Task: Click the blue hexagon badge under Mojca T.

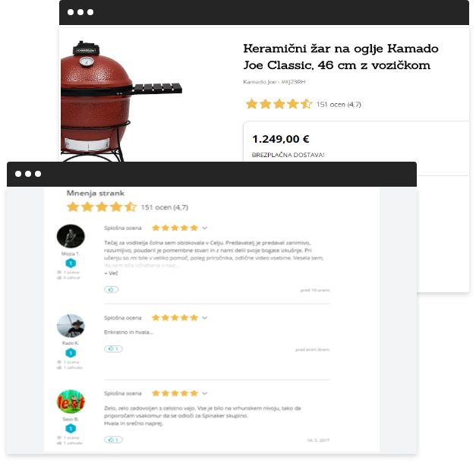Action: [x=71, y=263]
